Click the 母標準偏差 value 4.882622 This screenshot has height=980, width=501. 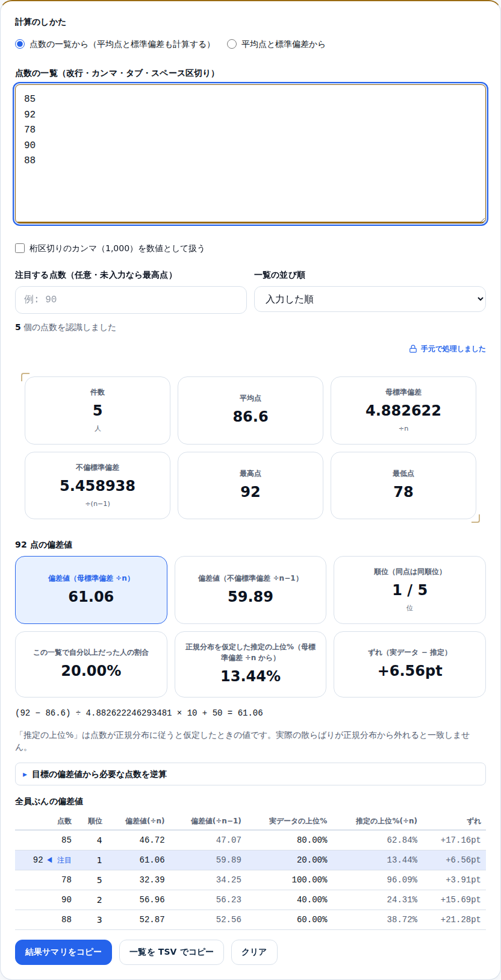(x=403, y=410)
